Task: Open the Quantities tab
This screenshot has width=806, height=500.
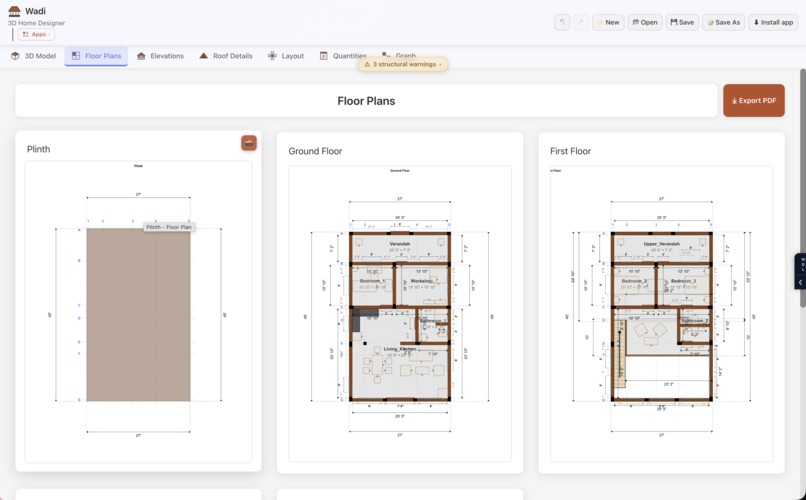Action: pyautogui.click(x=343, y=56)
